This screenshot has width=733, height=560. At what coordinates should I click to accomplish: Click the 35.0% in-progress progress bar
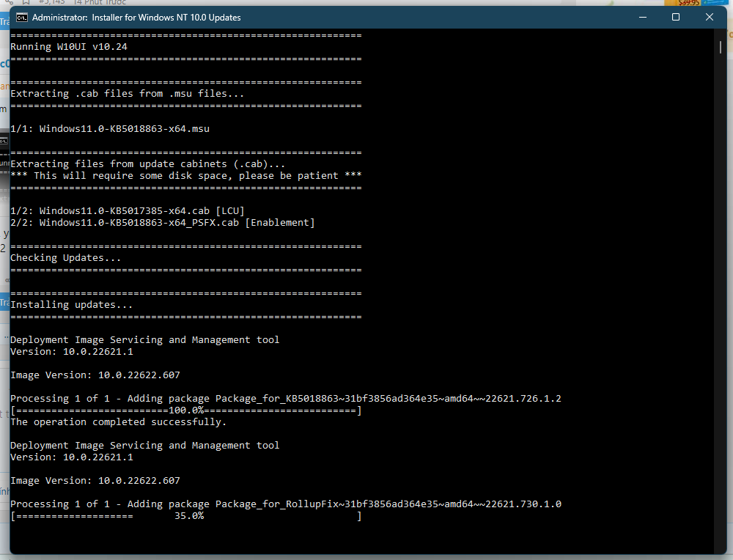[186, 516]
